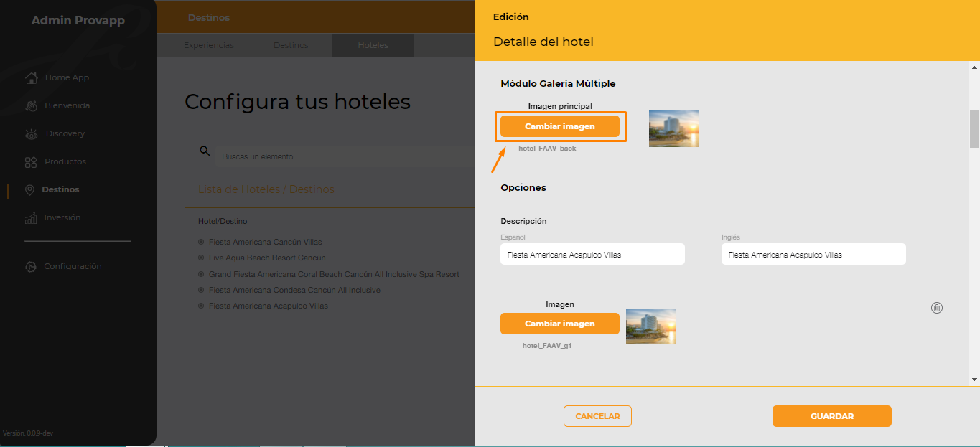The height and width of the screenshot is (447, 980).
Task: Expand Fiesta Americana Cancún Villas row
Action: coord(201,242)
